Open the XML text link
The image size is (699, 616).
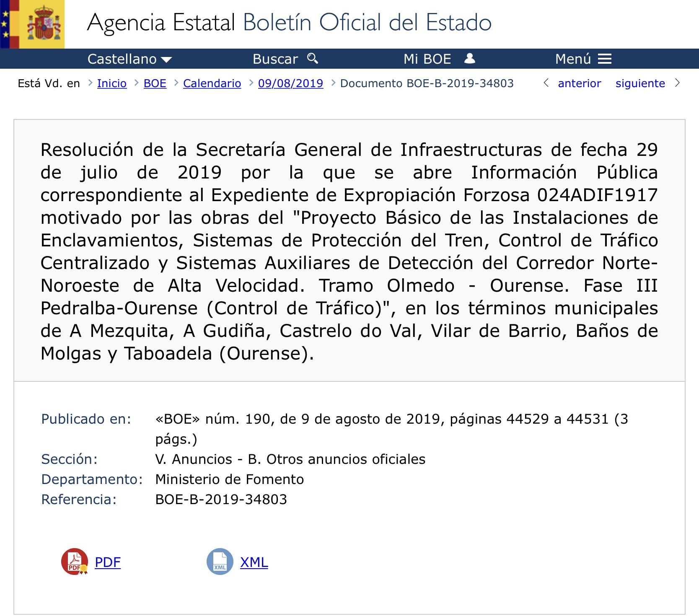click(x=254, y=562)
